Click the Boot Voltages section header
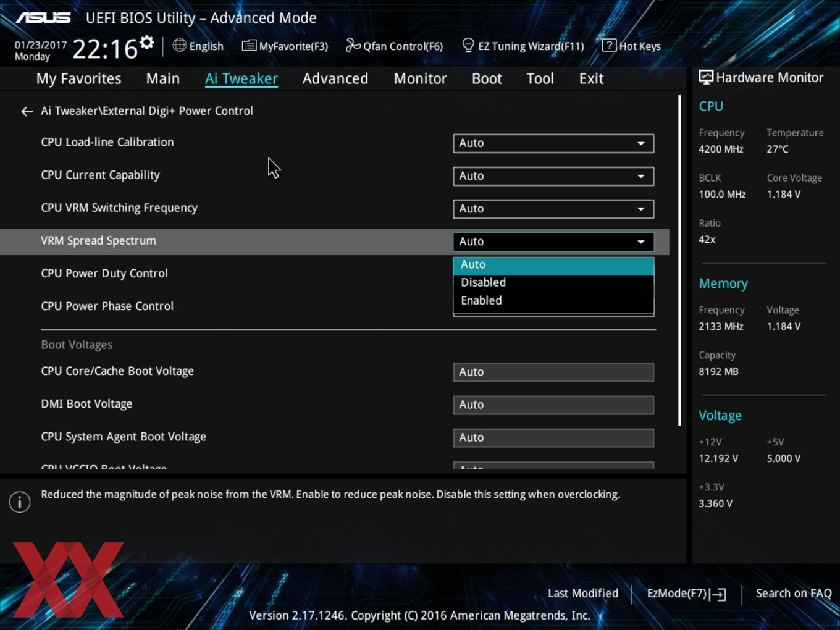The height and width of the screenshot is (630, 840). pyautogui.click(x=77, y=345)
